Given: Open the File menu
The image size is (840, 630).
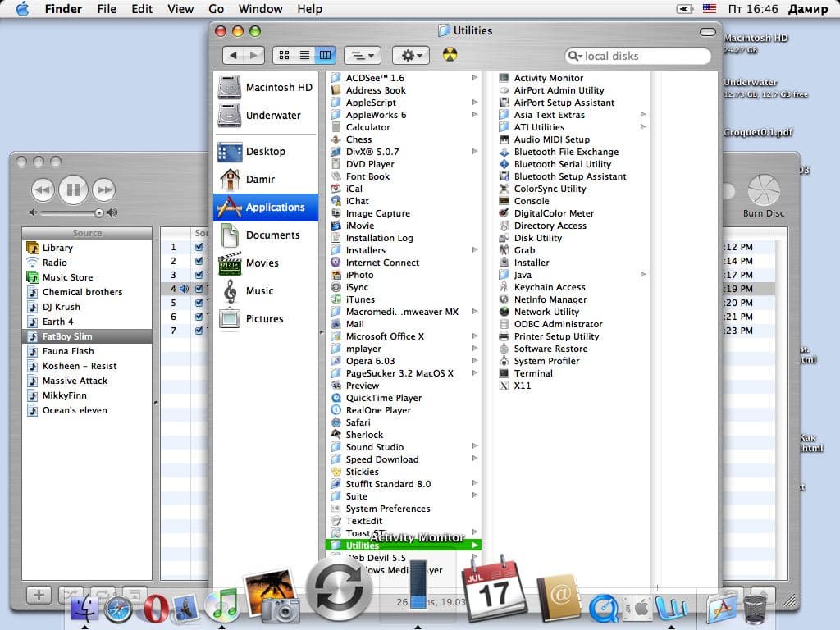Looking at the screenshot, I should point(107,9).
